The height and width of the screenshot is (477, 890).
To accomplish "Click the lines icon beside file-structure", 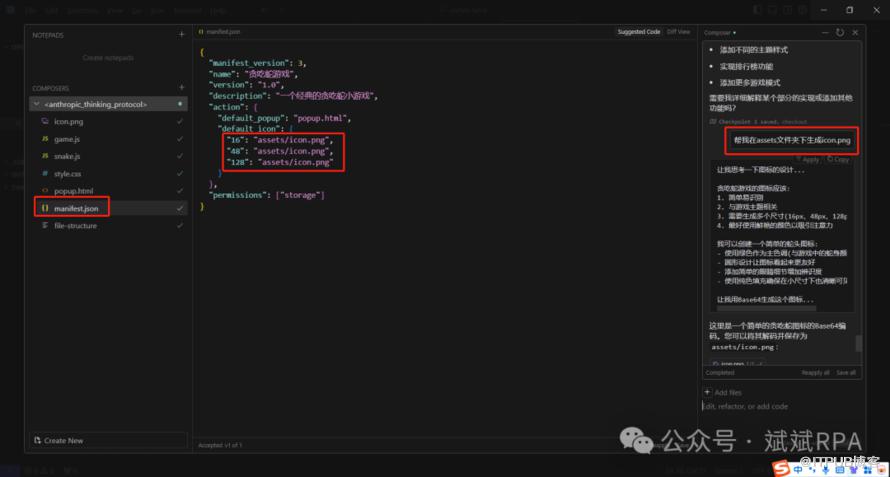I will point(45,225).
